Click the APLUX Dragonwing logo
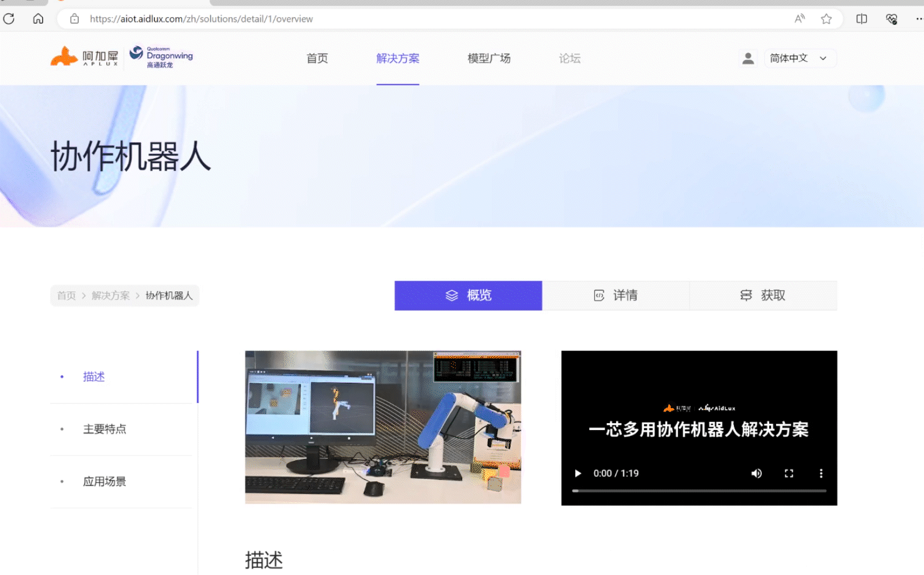The image size is (924, 575). 122,57
